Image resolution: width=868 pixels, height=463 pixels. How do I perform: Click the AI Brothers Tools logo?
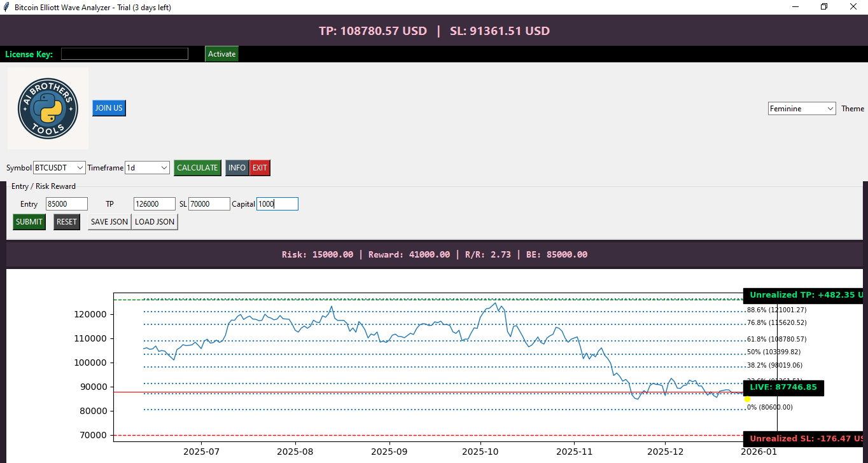coord(48,109)
